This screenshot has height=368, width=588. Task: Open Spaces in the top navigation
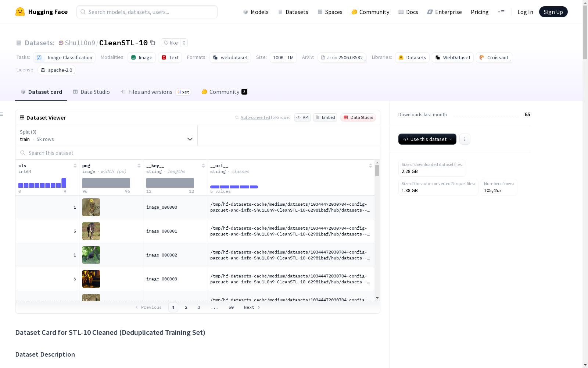coord(330,12)
